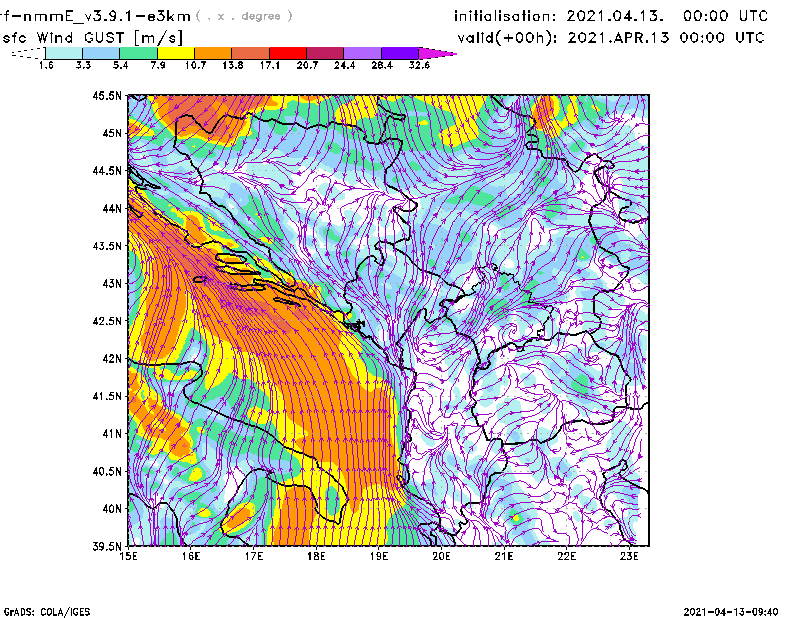
Task: Click the 'GrADS: COLA/IGES' credit text
Action: click(x=47, y=612)
